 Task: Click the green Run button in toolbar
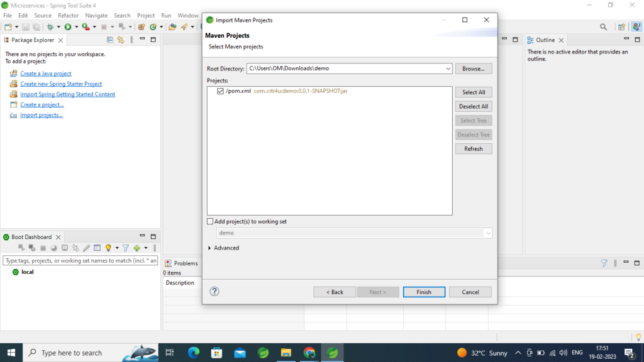pos(68,26)
